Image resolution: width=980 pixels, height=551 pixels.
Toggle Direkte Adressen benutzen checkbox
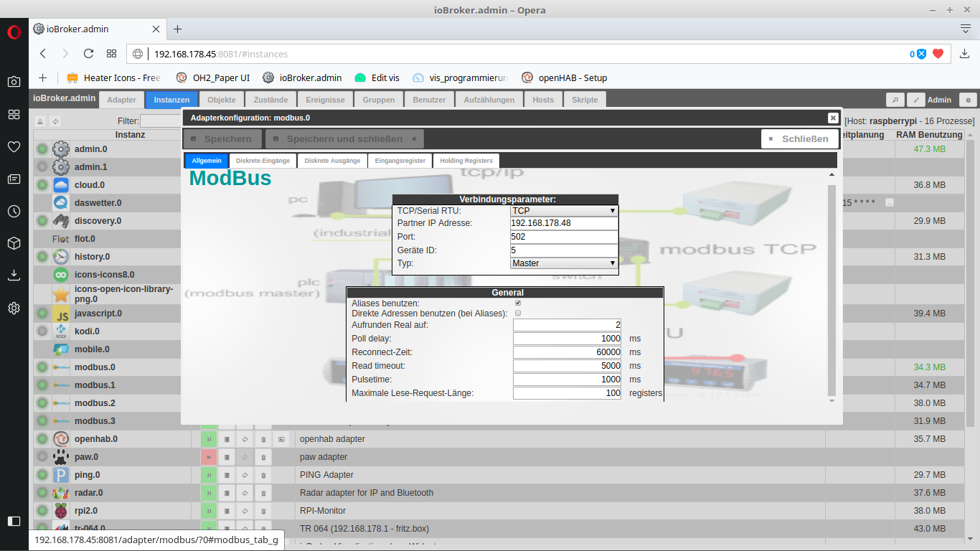pos(518,313)
